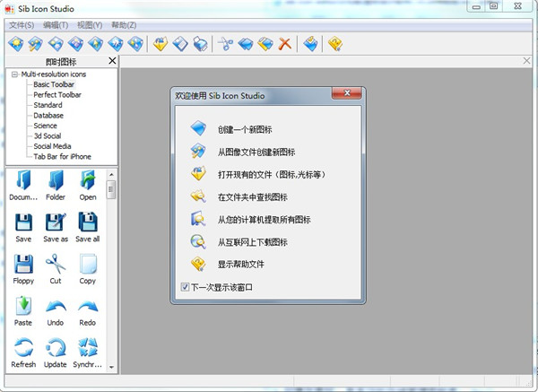
Task: Select Tab Bar for iPhone tree entry
Action: pyautogui.click(x=63, y=156)
